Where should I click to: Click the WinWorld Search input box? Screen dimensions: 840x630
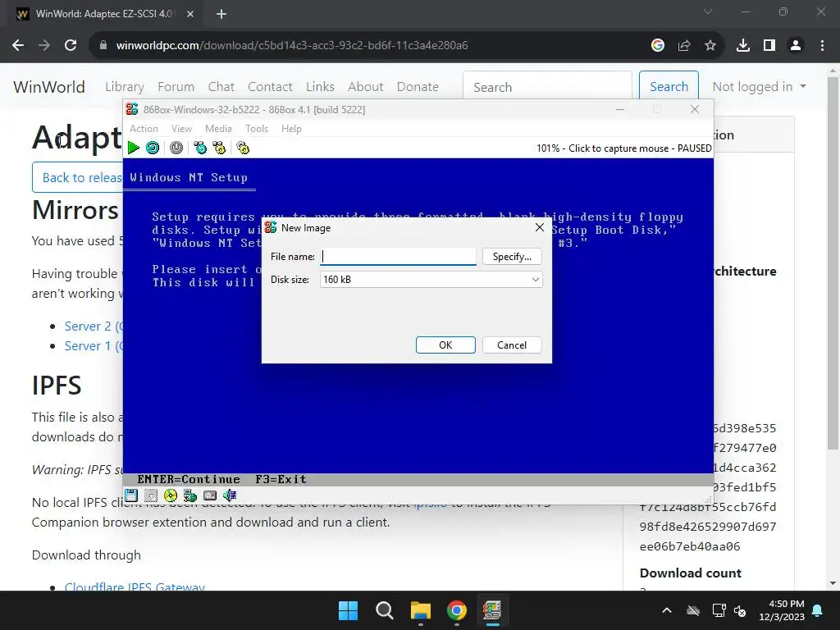[547, 87]
